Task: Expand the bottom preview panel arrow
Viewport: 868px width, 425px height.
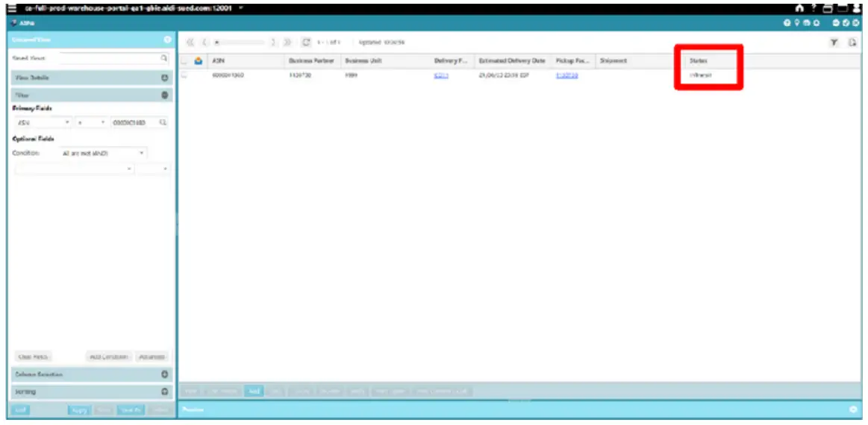Action: pos(853,409)
